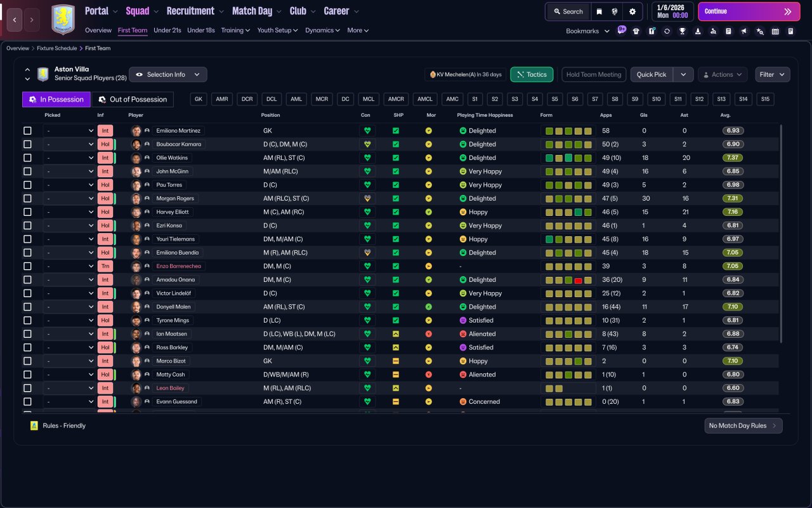Screen dimensions: 812x508
Task: Click Enzo Barrenechea Trn info badge
Action: 105,266
